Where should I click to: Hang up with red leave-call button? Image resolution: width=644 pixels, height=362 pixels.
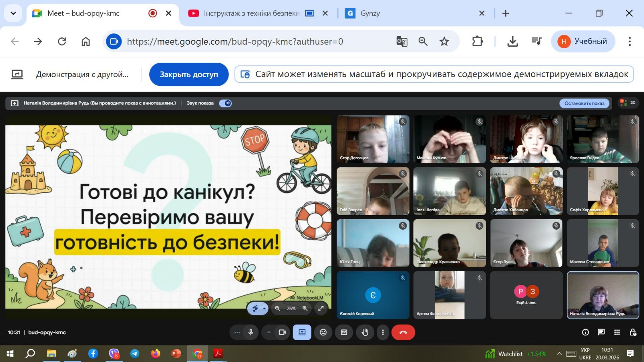403,332
